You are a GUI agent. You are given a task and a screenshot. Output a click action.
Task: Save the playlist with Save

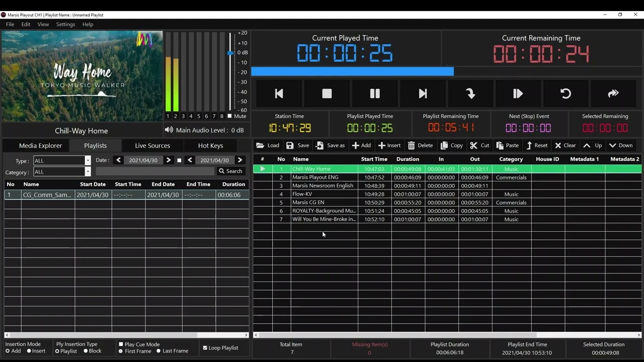[298, 145]
